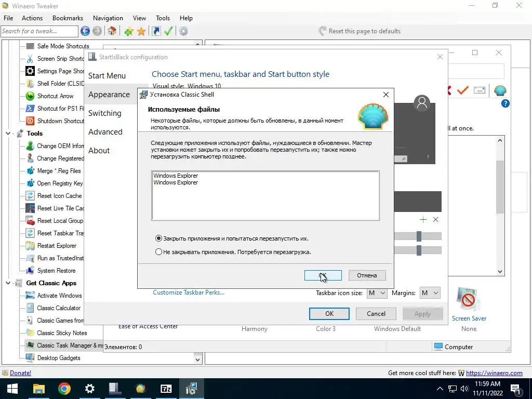Open Winaero settings gear in toolbar

point(183,31)
